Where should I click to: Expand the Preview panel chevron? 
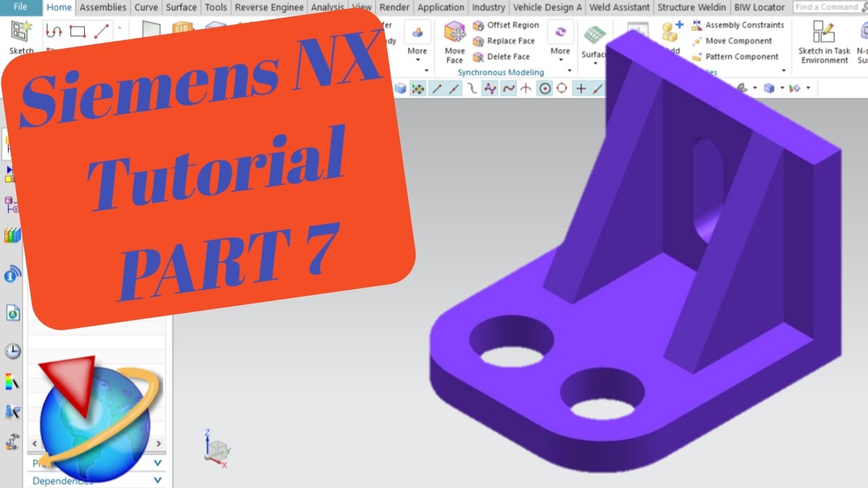tap(157, 463)
